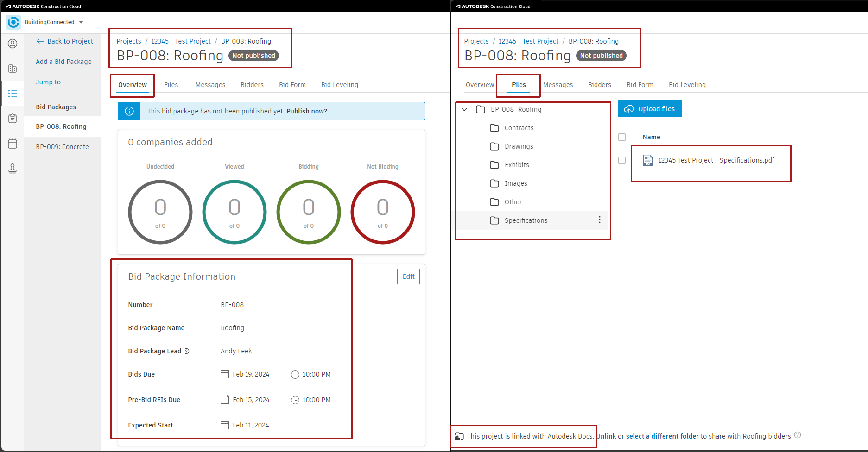Open the Specifications folder three-dot menu
The height and width of the screenshot is (452, 868).
tap(599, 220)
